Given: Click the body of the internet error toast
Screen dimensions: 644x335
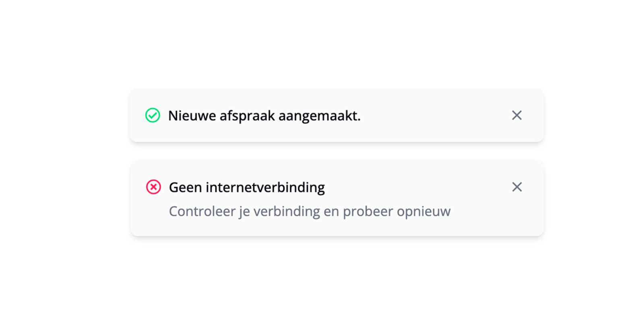Looking at the screenshot, I should [x=336, y=198].
